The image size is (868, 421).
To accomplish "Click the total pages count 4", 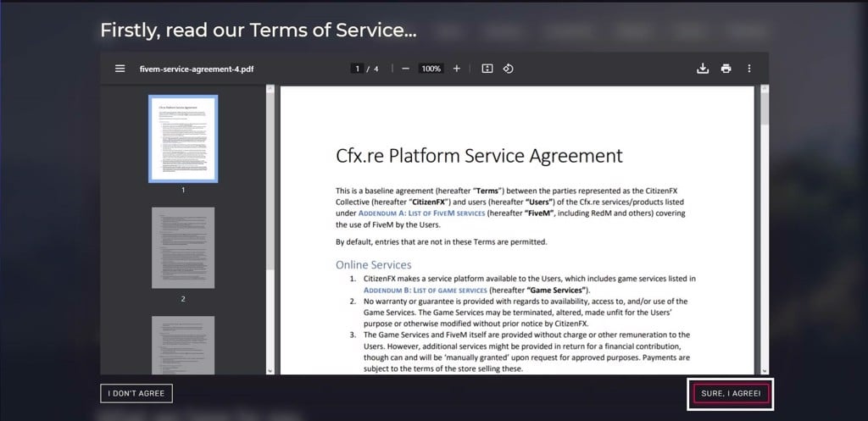I will pos(376,69).
